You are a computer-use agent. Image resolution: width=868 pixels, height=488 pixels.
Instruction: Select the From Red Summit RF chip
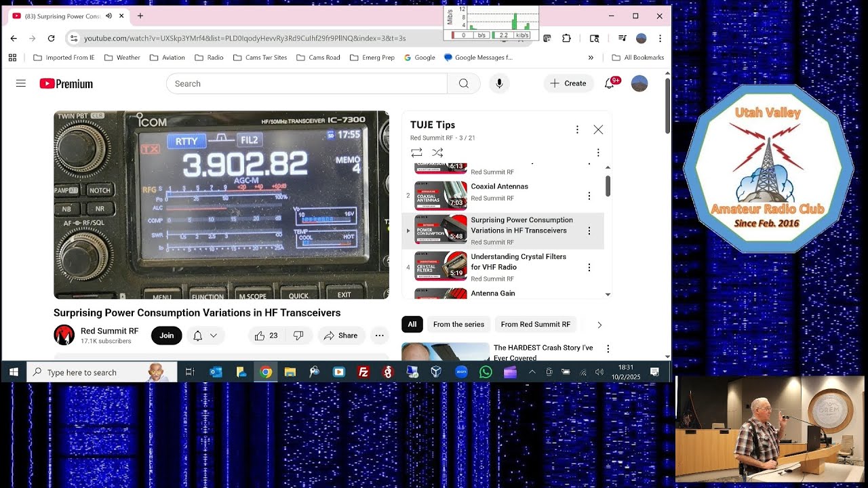536,325
